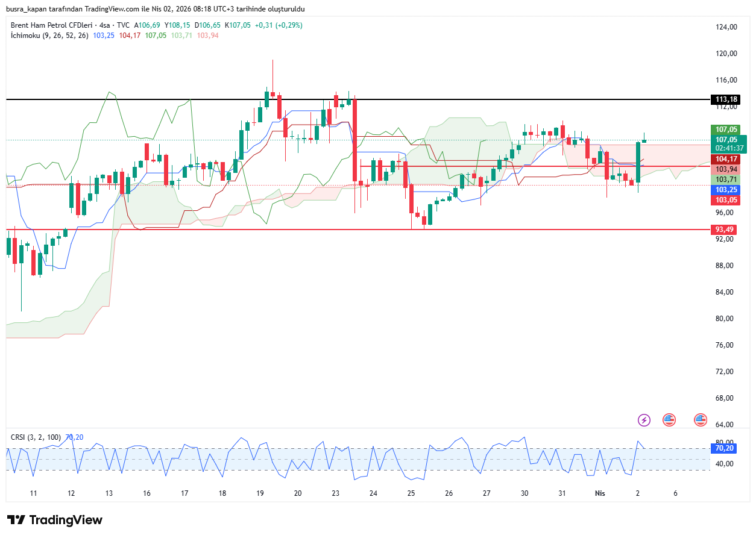756x538 pixels.
Task: Click date 23 on the time axis
Action: click(x=336, y=493)
